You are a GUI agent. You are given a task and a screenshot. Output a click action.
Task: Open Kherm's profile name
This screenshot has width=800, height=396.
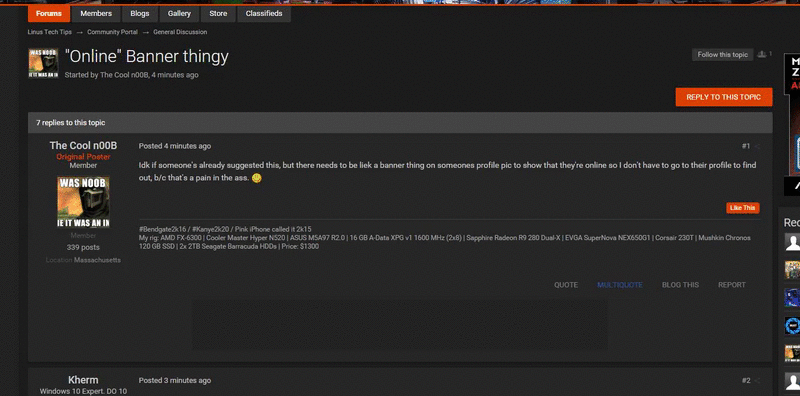pos(83,380)
